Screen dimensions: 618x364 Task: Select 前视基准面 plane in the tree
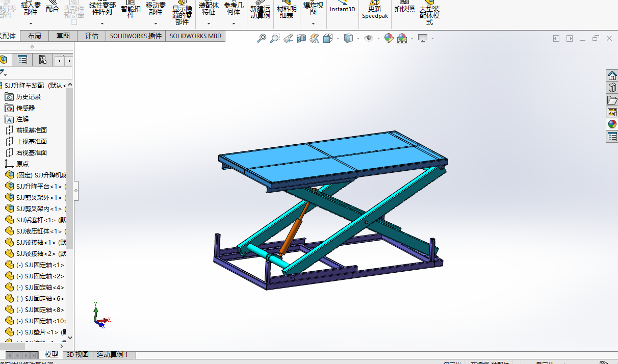tap(32, 131)
